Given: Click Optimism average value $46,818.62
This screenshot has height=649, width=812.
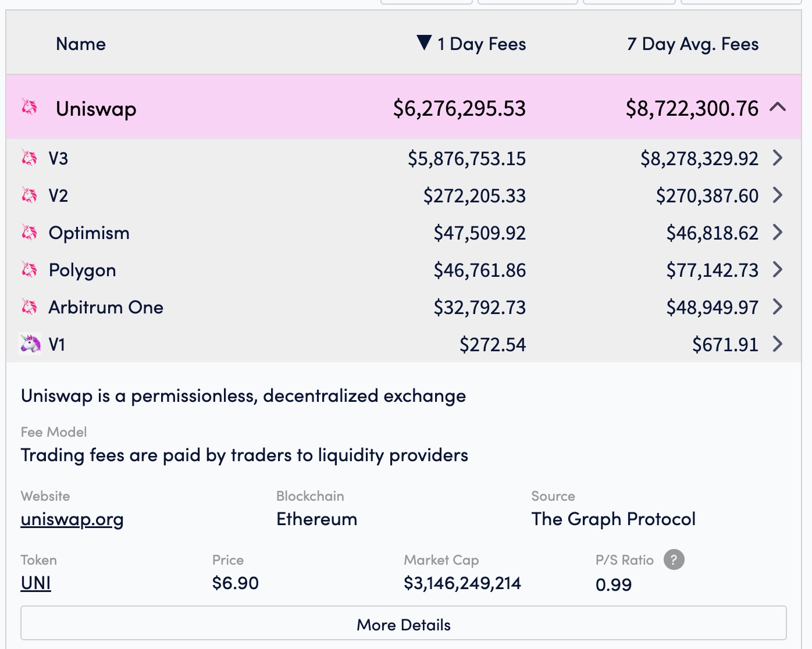Looking at the screenshot, I should 713,233.
